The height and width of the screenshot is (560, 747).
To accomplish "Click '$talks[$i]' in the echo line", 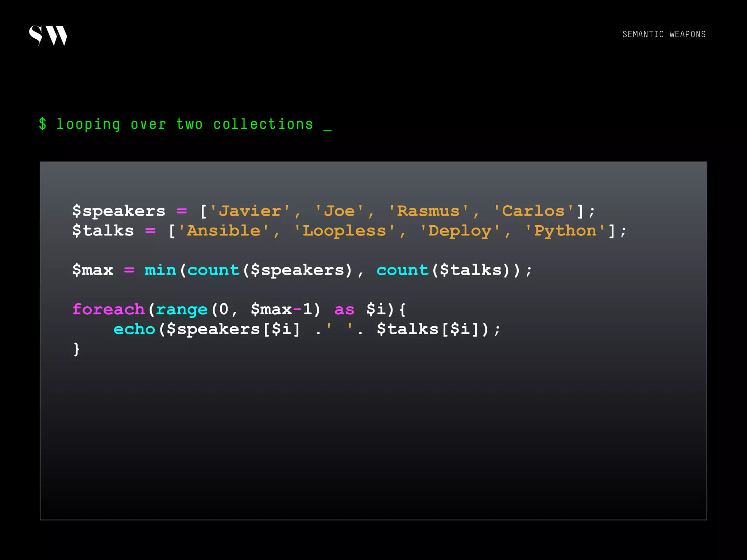I will pyautogui.click(x=428, y=329).
